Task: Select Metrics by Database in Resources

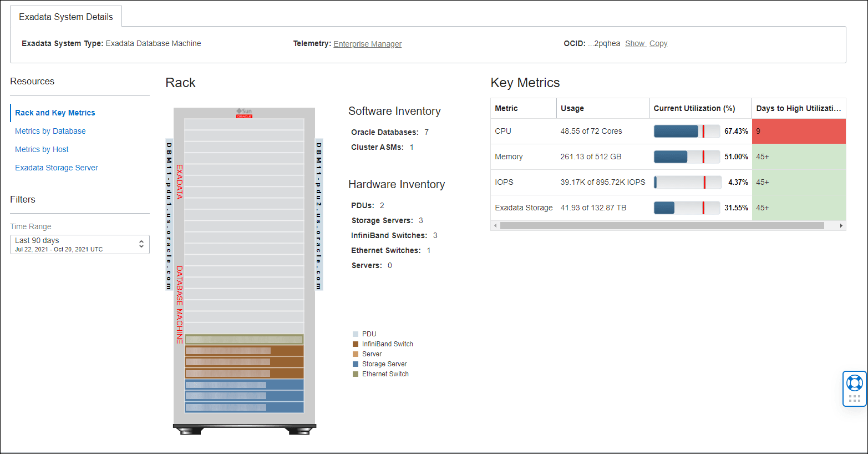Action: [x=50, y=131]
